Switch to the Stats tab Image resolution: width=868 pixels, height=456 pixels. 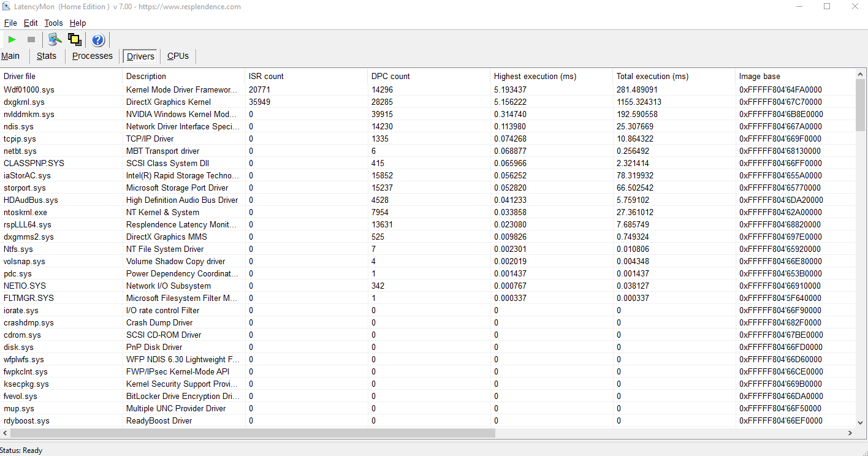point(47,56)
